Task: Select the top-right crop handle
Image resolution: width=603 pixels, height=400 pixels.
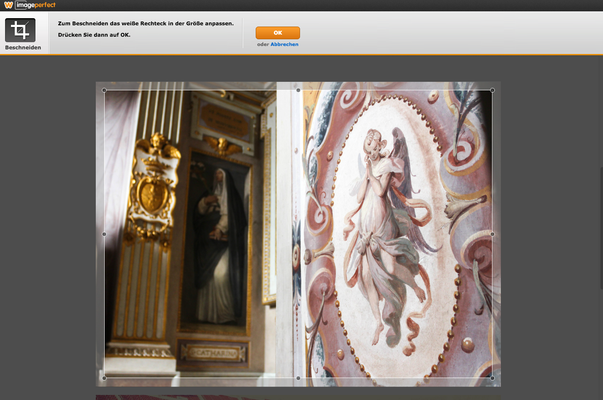Action: click(x=492, y=90)
